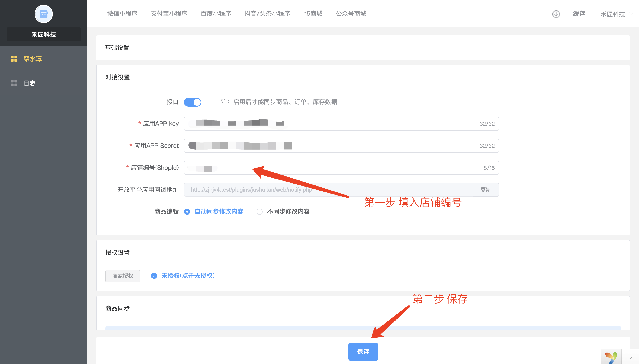Click the 日志 grid icon in sidebar
This screenshot has height=364, width=639.
tap(14, 83)
